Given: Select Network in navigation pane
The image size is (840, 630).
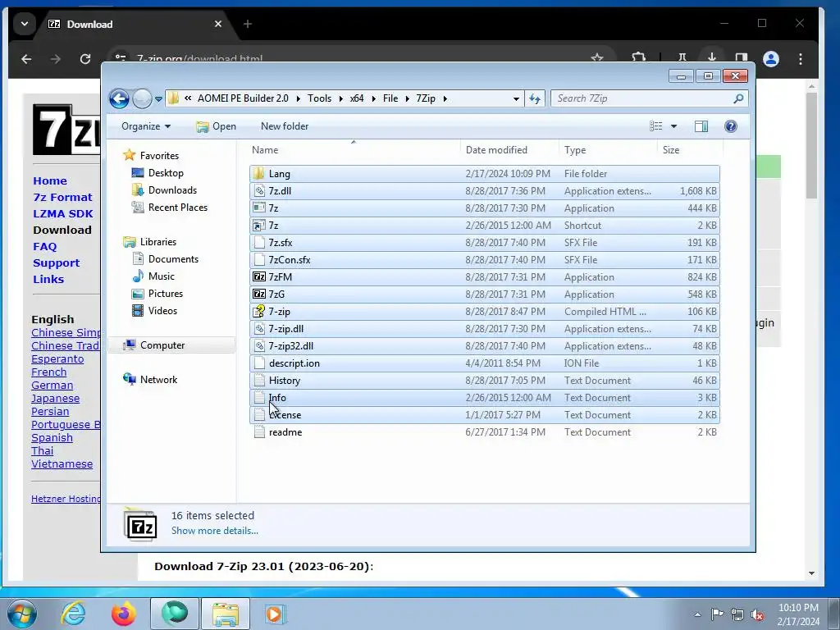Looking at the screenshot, I should tap(158, 380).
